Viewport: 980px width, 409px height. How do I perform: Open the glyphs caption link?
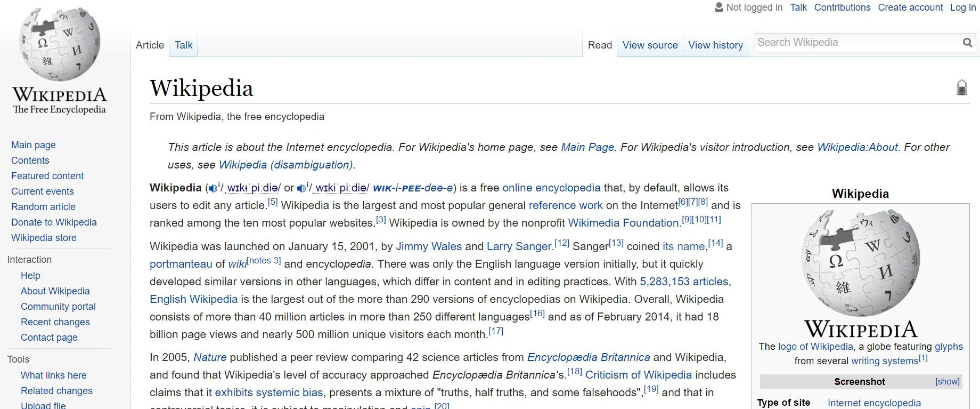(949, 347)
